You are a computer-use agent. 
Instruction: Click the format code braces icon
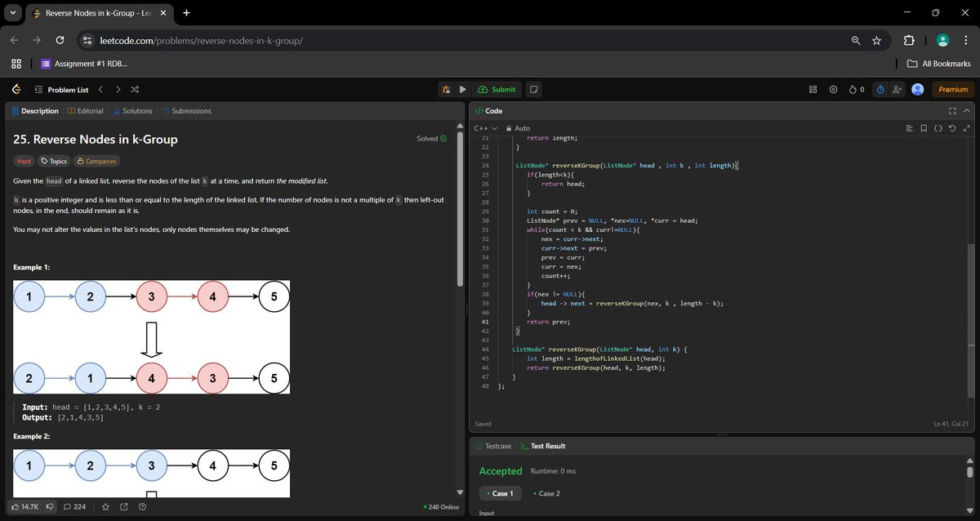938,128
